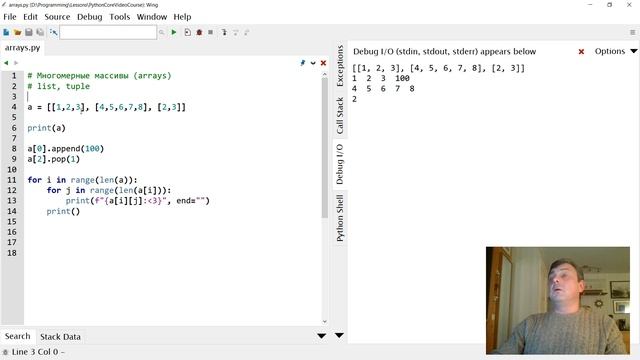Viewport: 640px width, 360px height.
Task: Click line number 4 in the gutter
Action: click(14, 107)
